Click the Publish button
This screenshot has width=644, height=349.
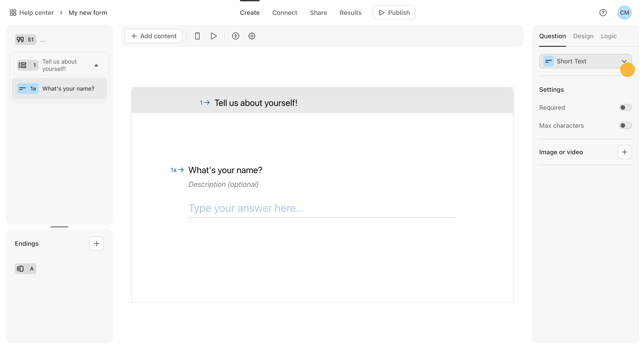click(x=394, y=13)
